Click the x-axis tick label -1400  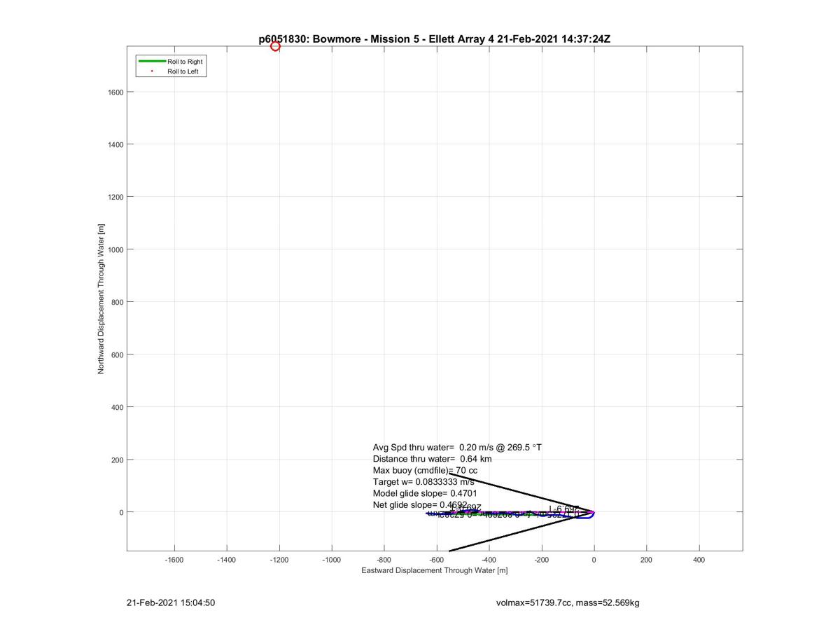click(x=226, y=560)
